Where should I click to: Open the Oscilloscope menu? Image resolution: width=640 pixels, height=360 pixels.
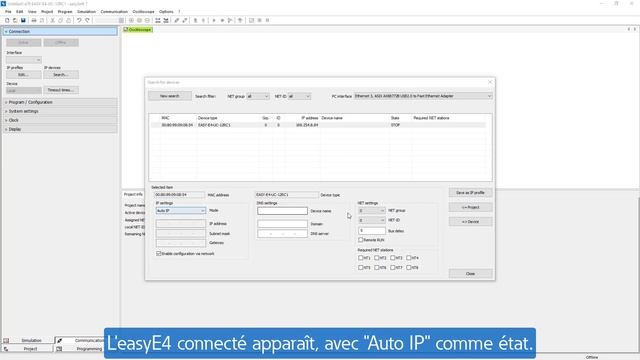[143, 11]
